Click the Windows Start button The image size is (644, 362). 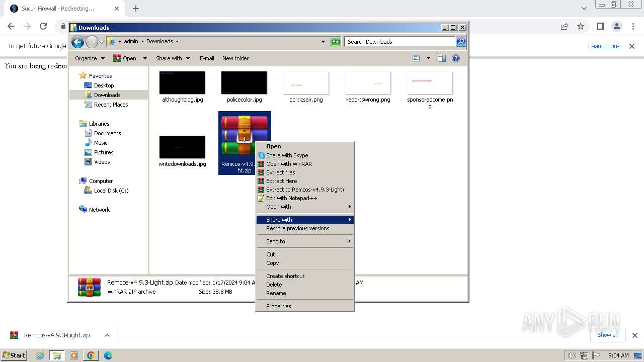(14, 355)
